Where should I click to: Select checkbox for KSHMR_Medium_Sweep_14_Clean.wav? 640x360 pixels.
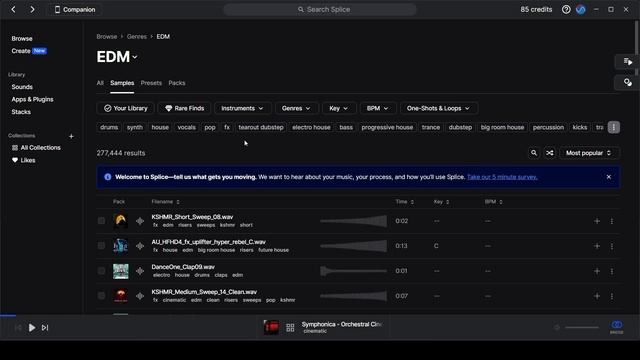coord(101,296)
